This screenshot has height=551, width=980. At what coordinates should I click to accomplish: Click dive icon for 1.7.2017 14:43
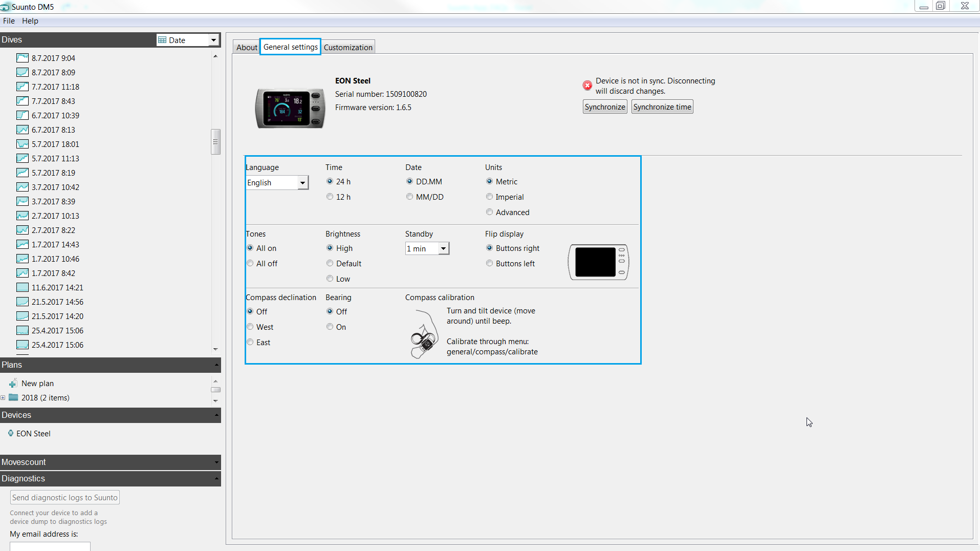coord(22,244)
